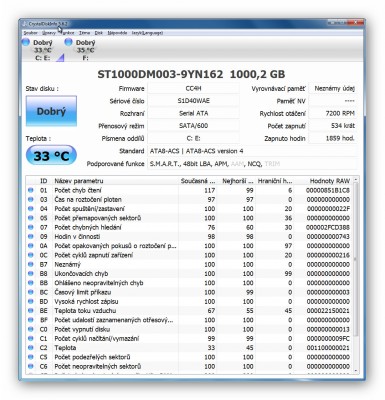385x400 pixels.
Task: Click the Firmware field showing CC4H
Action: point(193,88)
